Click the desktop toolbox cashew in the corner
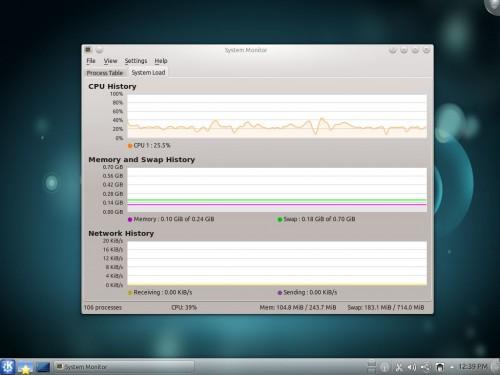Image resolution: width=500 pixels, height=375 pixels. (493, 6)
